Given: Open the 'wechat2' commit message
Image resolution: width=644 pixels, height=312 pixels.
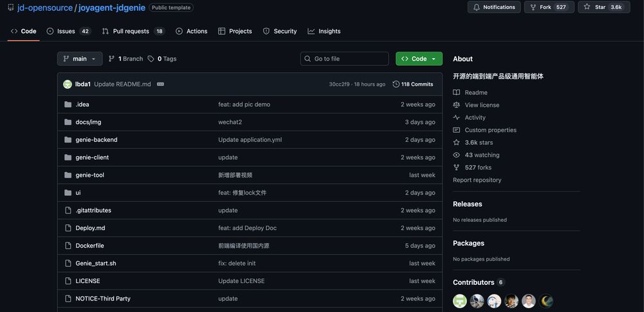Looking at the screenshot, I should point(230,122).
